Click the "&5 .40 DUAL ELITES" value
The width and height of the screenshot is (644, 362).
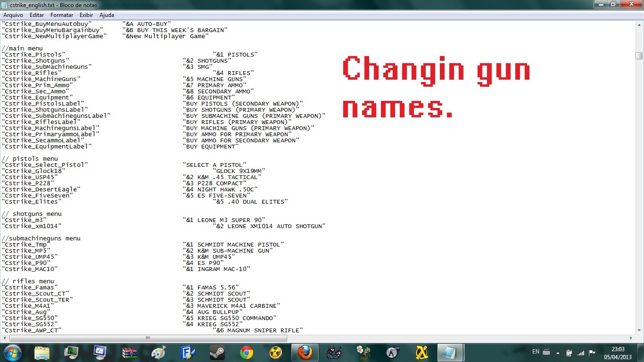[250, 201]
